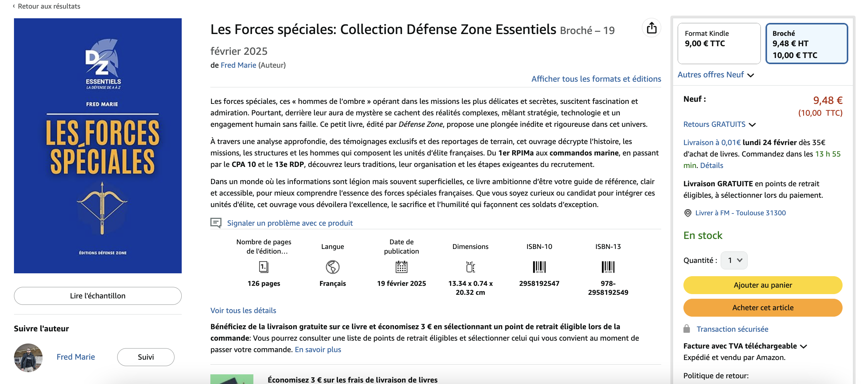Click the report problem speech-bubble icon
This screenshot has height=384, width=868.
(x=216, y=223)
